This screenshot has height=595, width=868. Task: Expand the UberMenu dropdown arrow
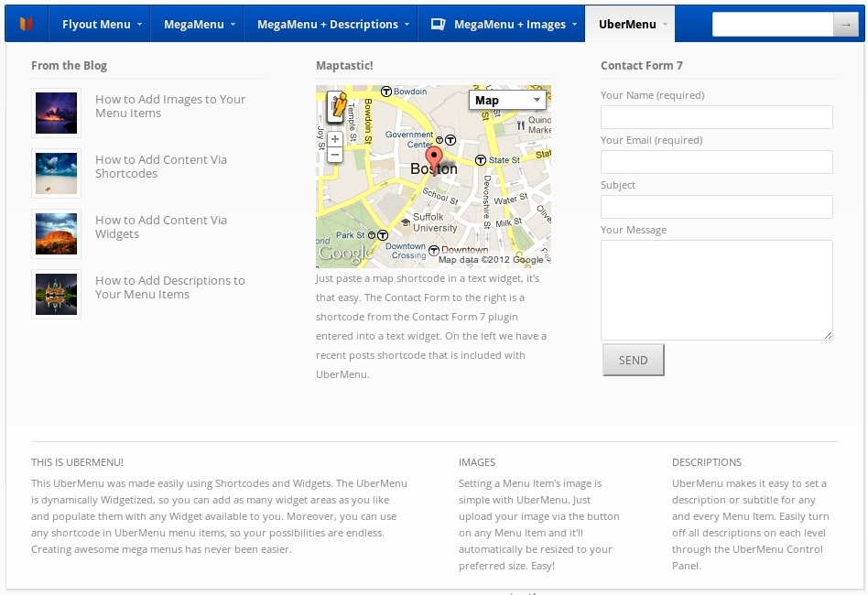coord(665,25)
